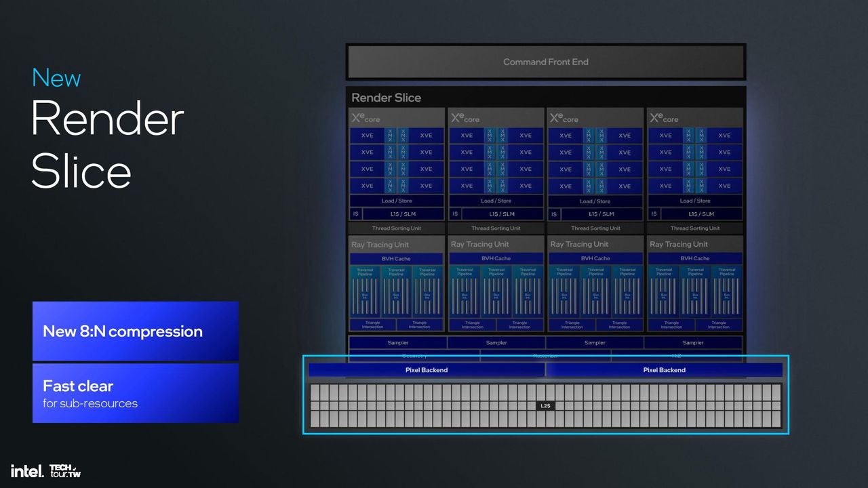This screenshot has height=488, width=868.
Task: Click the leftmost I$ block
Action: pos(355,213)
